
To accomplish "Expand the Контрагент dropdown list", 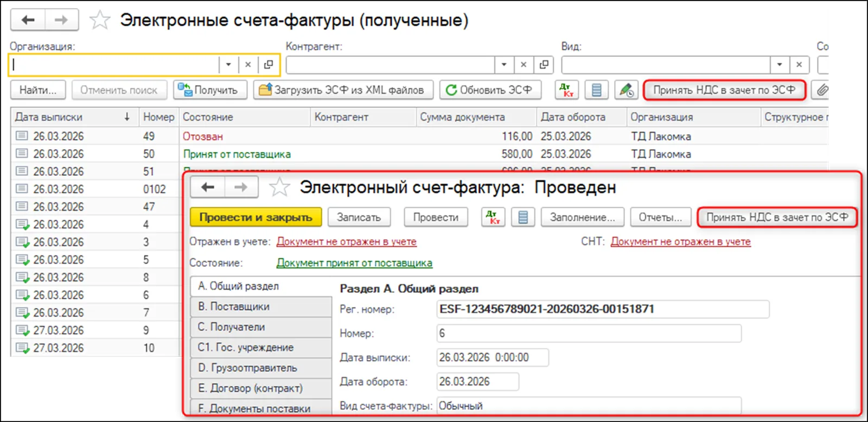I will [x=504, y=65].
